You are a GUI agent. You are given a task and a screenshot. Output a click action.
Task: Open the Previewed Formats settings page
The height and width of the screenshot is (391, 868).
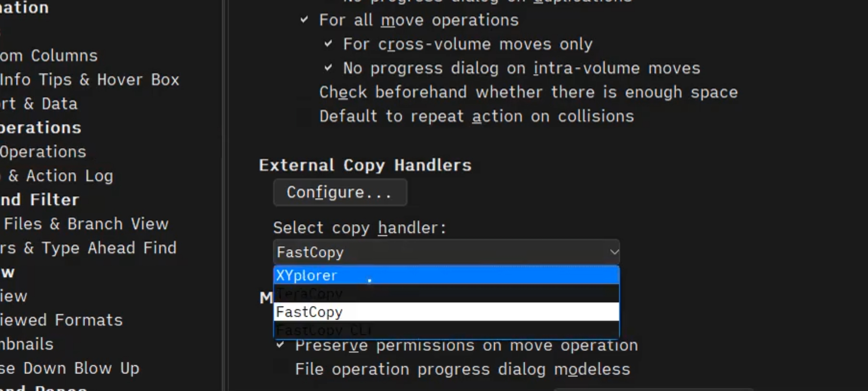point(61,320)
